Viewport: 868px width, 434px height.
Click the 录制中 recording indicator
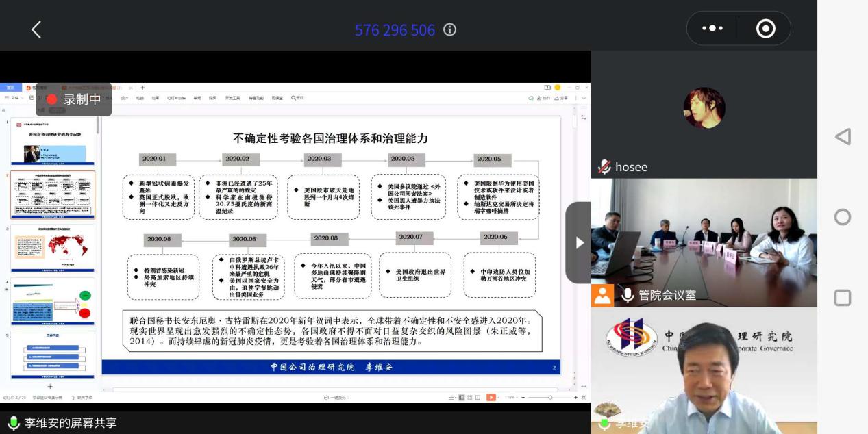click(x=74, y=99)
